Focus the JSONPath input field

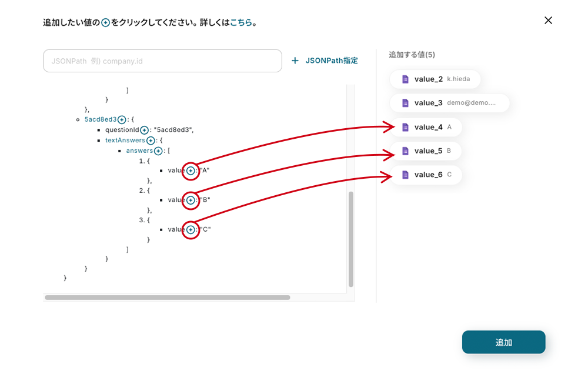coord(162,61)
